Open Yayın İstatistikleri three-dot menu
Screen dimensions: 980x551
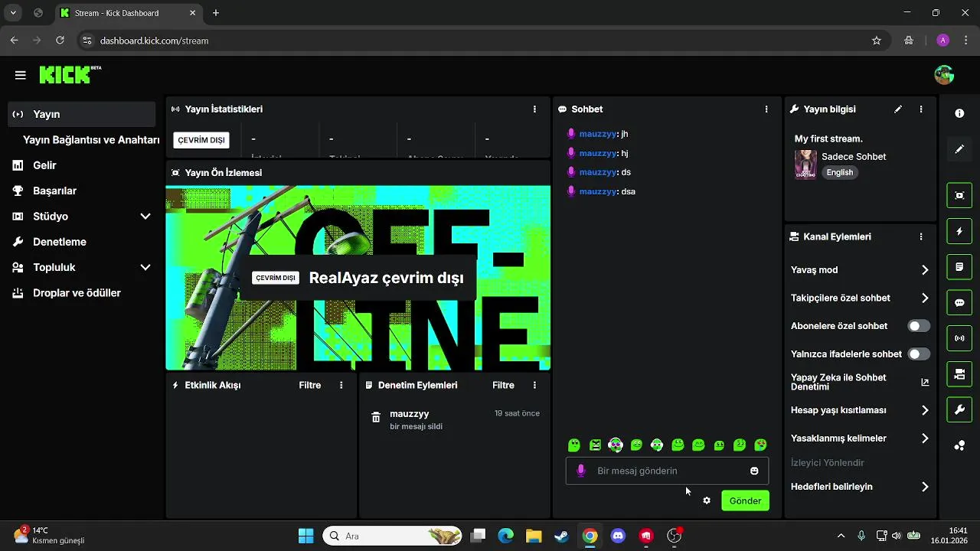coord(534,109)
